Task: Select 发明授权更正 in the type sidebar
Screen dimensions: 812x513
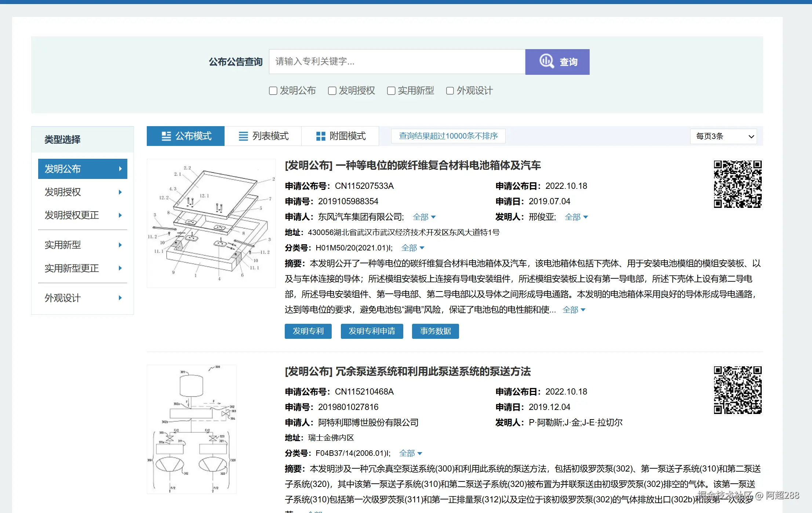Action: (83, 215)
